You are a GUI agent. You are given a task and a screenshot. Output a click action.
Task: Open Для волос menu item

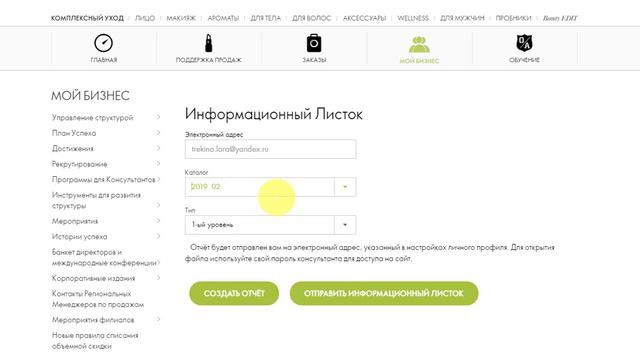coord(311,18)
